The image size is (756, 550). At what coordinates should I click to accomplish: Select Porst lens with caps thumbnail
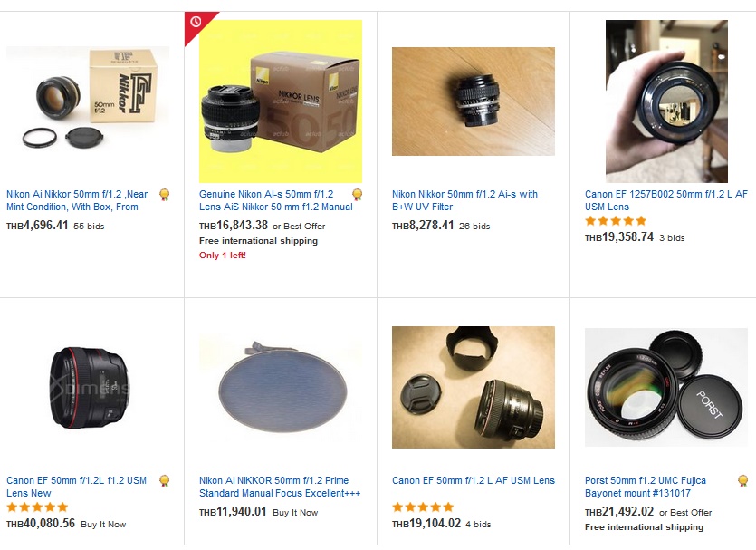tap(666, 388)
